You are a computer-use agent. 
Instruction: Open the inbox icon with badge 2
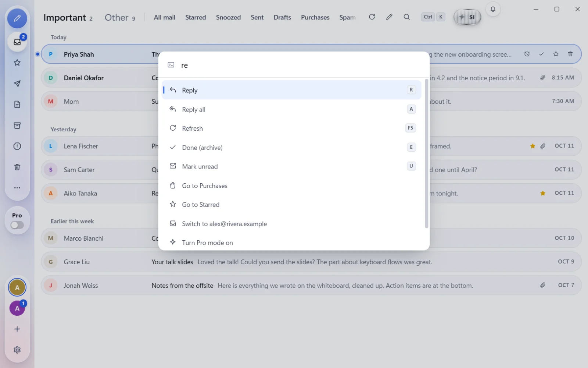tap(17, 42)
